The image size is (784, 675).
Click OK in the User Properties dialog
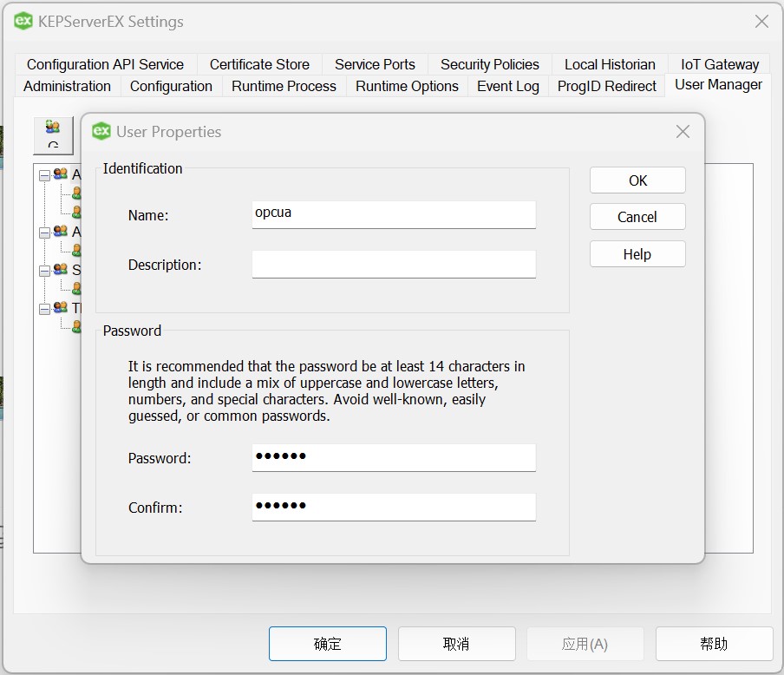(637, 180)
